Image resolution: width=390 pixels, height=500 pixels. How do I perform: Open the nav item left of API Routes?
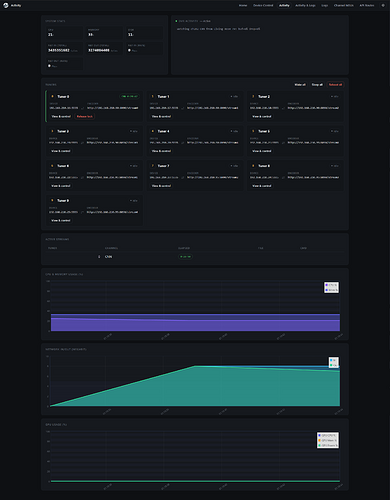point(344,5)
